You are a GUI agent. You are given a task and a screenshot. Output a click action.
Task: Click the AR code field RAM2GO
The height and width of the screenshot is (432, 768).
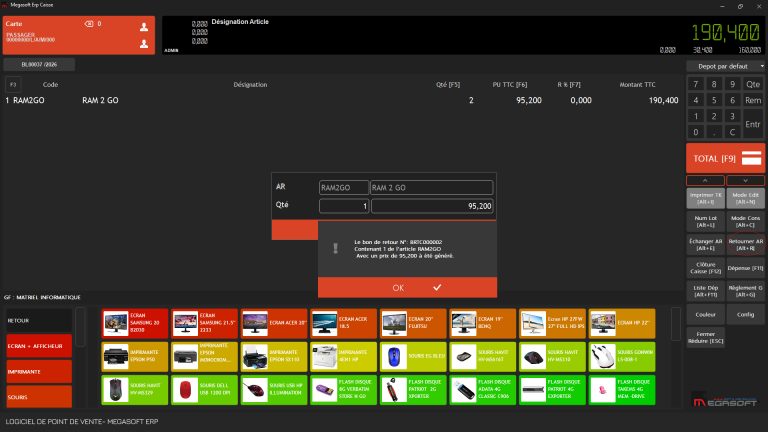coord(344,188)
